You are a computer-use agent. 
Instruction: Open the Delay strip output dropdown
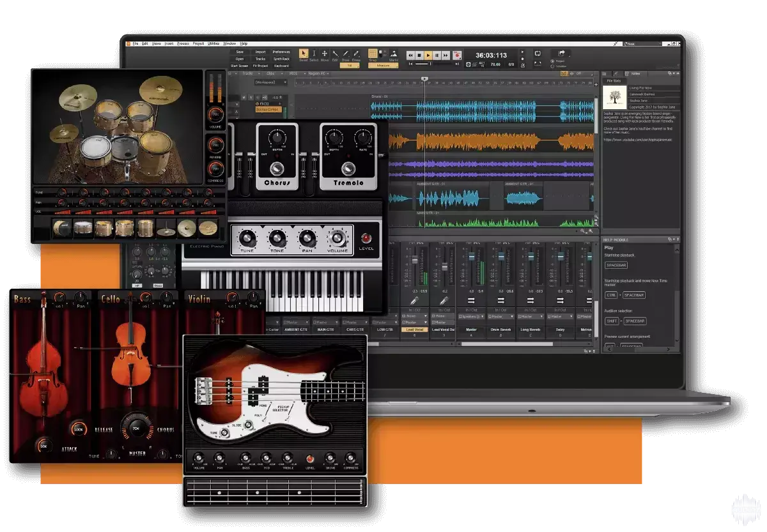560,316
